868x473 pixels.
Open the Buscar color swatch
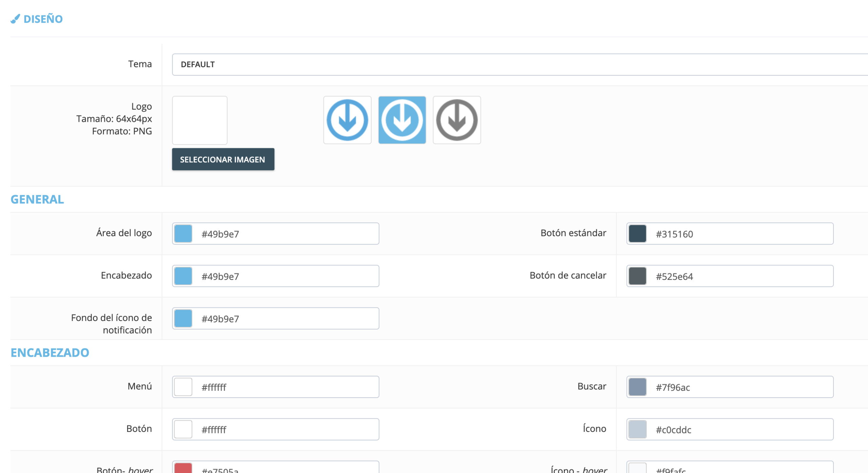tap(637, 387)
